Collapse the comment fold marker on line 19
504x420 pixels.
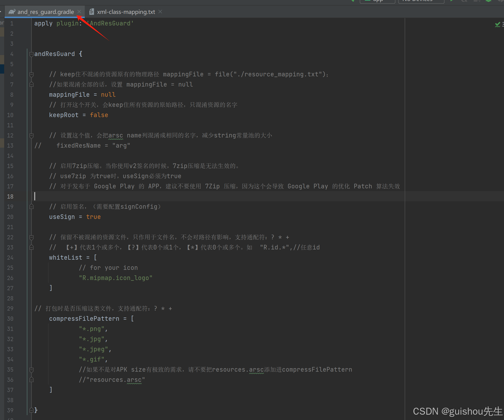coord(31,207)
